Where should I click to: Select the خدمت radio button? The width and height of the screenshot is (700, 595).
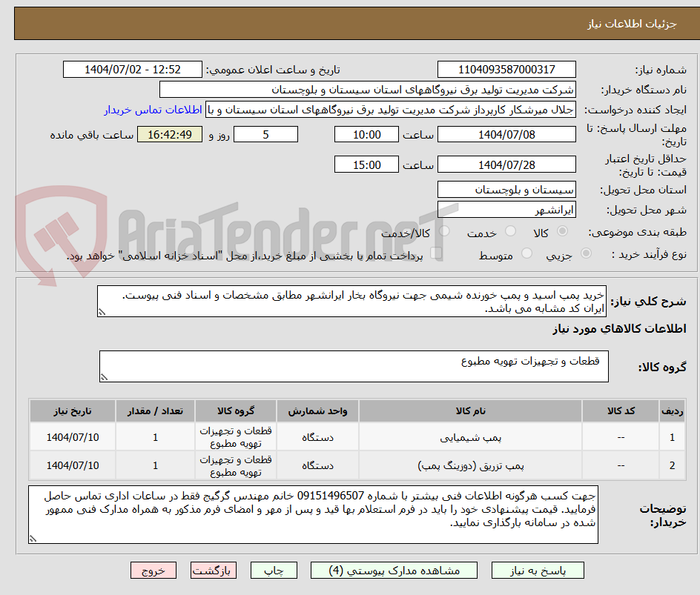tap(512, 230)
